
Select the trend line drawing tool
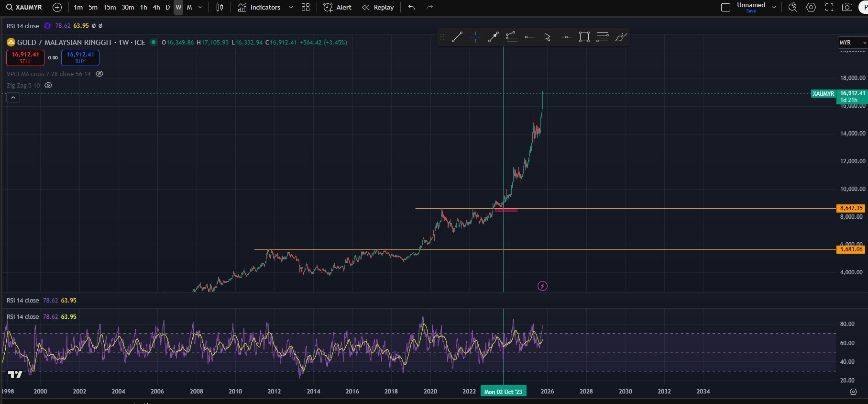point(457,37)
